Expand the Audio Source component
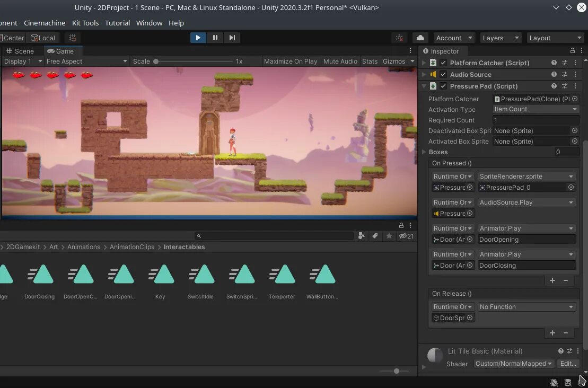 424,74
